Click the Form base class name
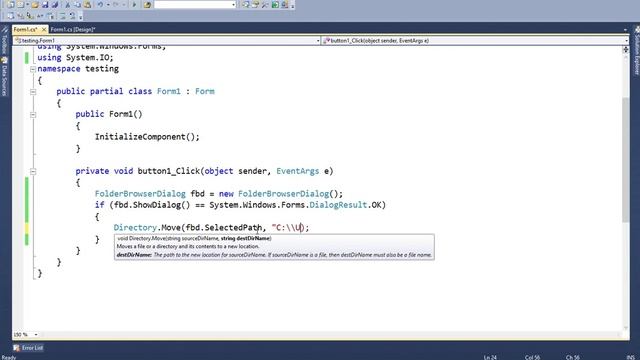Image resolution: width=640 pixels, height=360 pixels. click(204, 91)
